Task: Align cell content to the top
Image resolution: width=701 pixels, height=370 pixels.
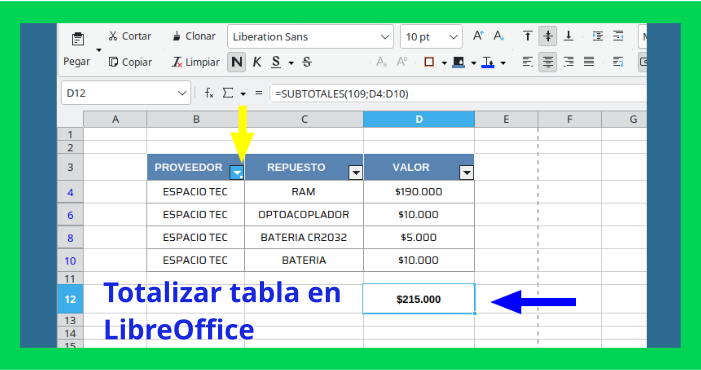Action: [528, 36]
